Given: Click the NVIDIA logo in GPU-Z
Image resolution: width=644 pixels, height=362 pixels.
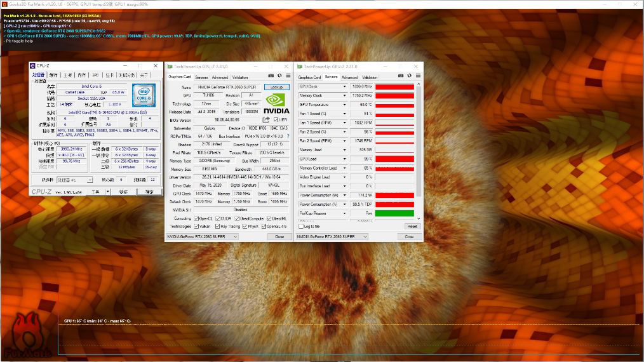Looking at the screenshot, I should click(x=276, y=104).
